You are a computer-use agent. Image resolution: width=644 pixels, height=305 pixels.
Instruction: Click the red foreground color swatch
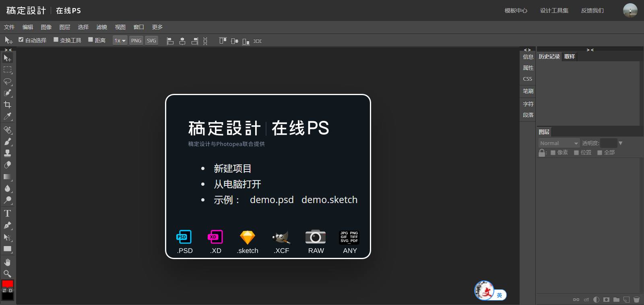pyautogui.click(x=8, y=284)
